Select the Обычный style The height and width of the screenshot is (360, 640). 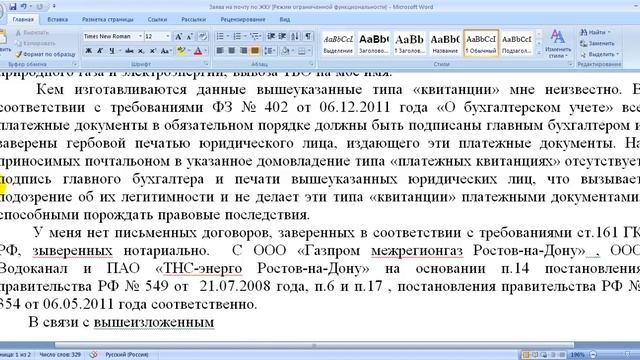481,43
